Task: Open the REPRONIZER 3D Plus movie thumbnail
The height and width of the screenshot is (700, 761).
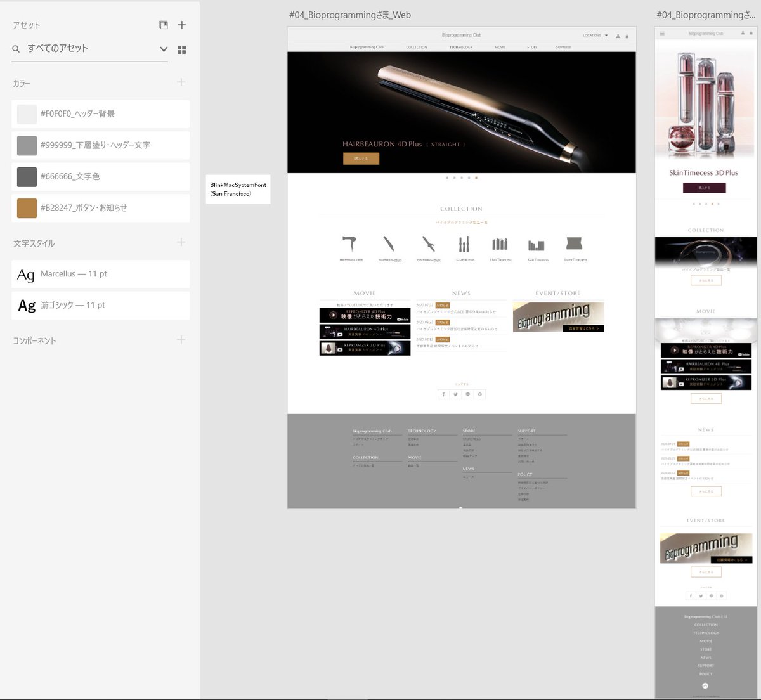Action: (x=365, y=348)
